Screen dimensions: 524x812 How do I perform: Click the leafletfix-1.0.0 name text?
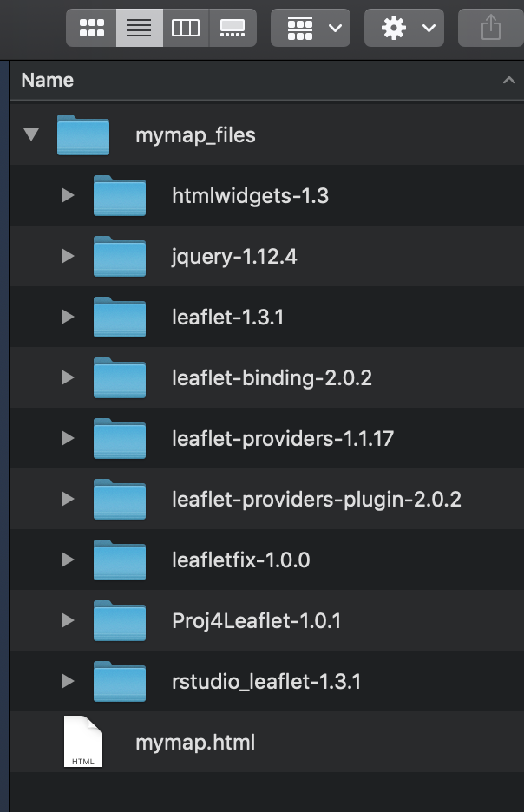(241, 560)
